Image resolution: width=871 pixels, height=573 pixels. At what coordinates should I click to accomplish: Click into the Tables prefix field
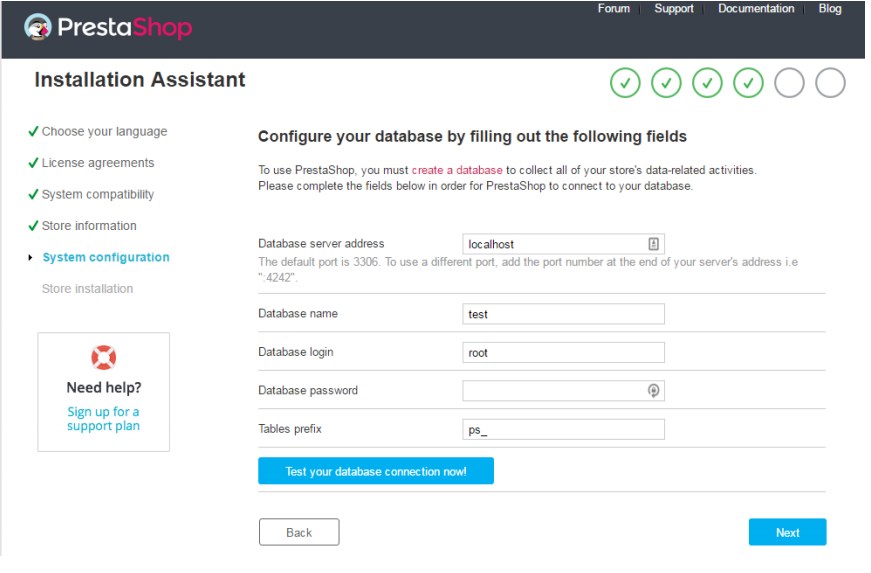coord(563,430)
